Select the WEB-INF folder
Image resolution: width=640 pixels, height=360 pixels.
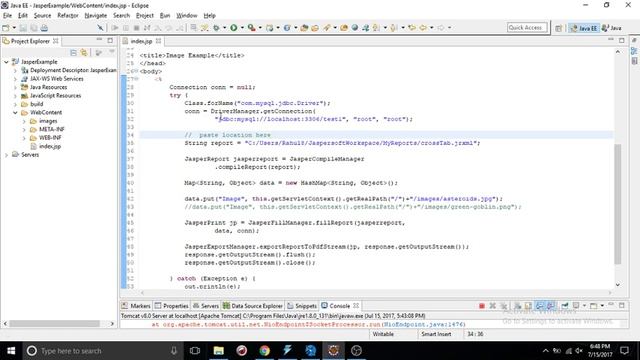click(x=50, y=138)
